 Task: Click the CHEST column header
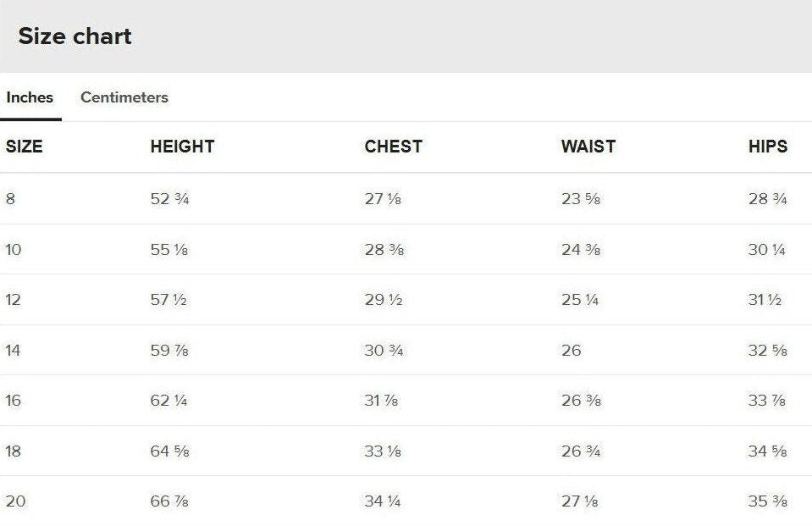pos(393,147)
